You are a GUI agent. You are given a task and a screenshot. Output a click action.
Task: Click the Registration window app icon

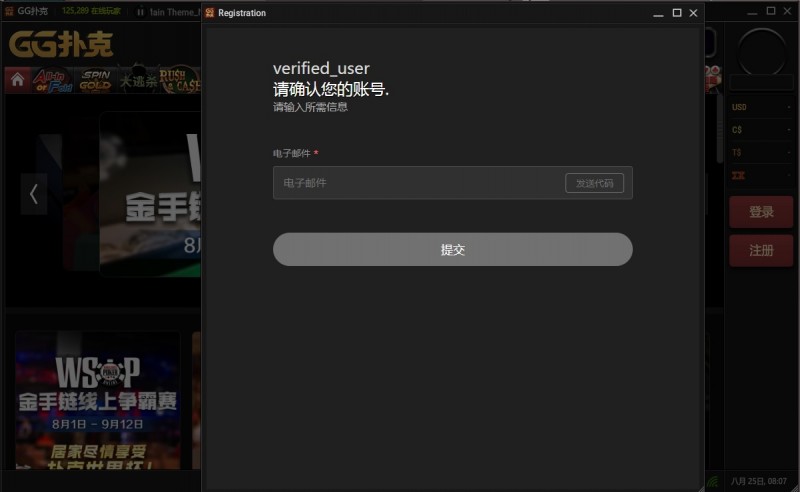click(209, 13)
